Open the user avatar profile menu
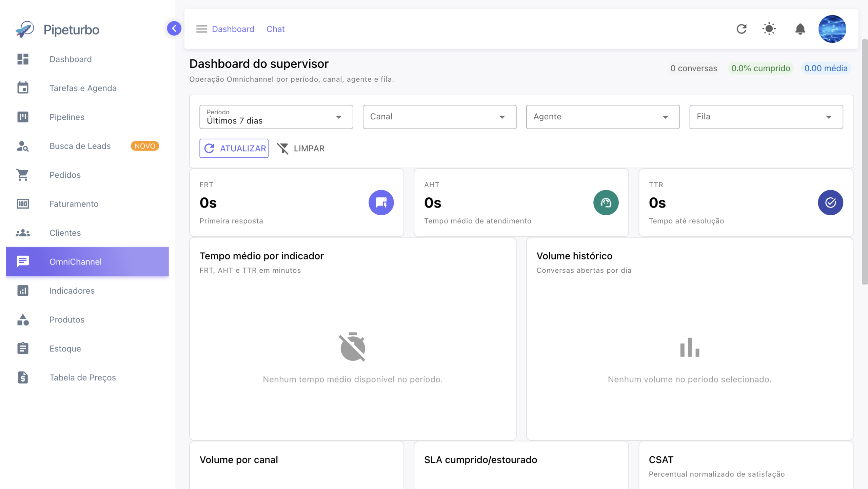 point(832,29)
